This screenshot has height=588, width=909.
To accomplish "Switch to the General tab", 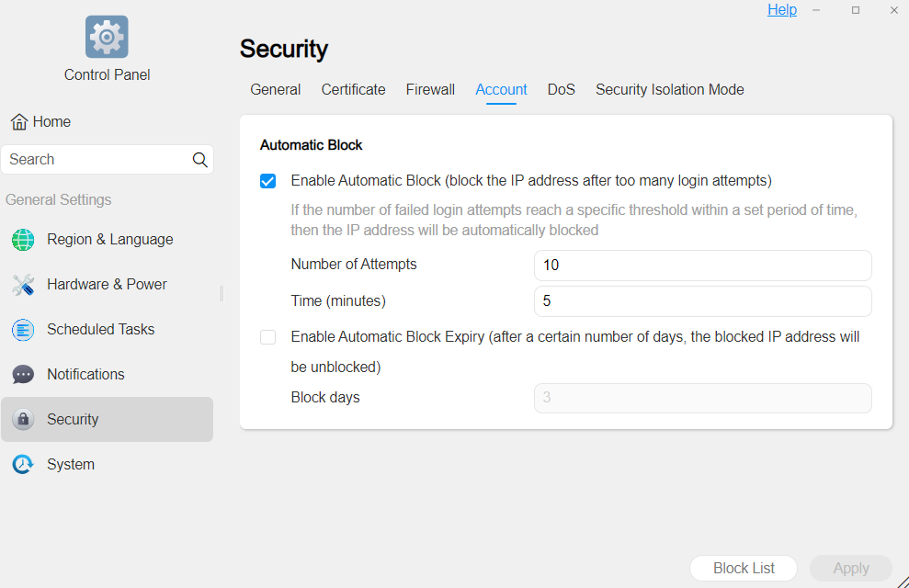I will [x=275, y=90].
